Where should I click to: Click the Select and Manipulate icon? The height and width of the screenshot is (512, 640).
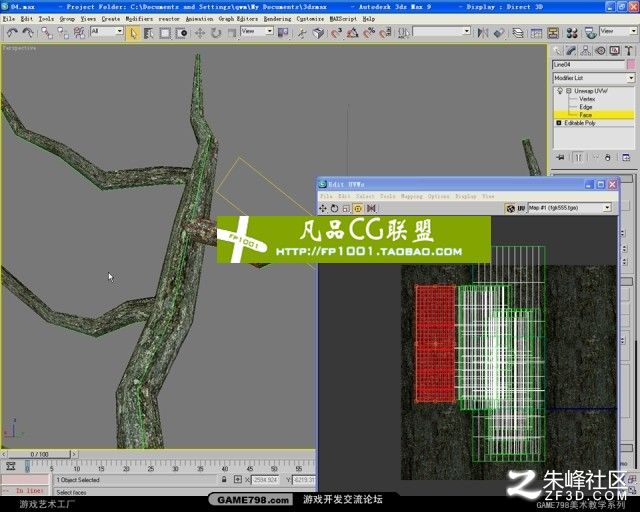point(302,33)
